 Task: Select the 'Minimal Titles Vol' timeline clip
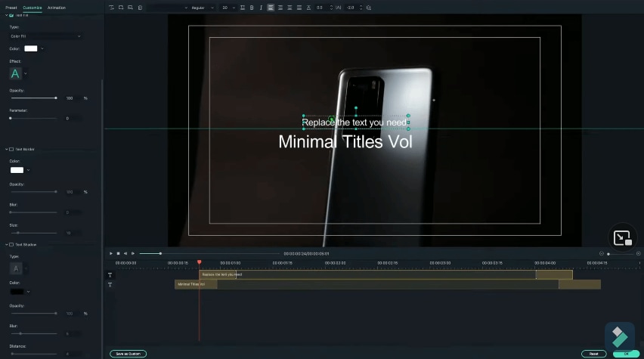coord(387,284)
